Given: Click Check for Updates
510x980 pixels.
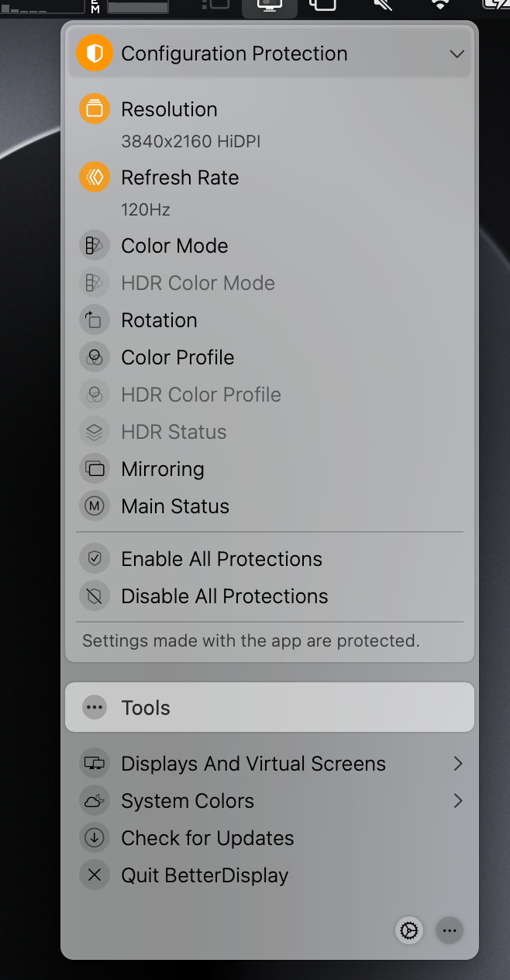Looking at the screenshot, I should click(x=207, y=837).
